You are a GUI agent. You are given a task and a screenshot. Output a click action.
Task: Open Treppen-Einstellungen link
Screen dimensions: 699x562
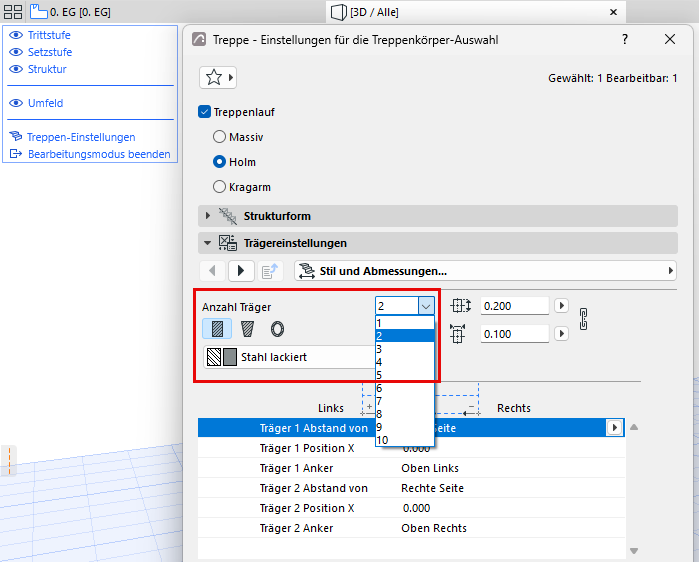(81, 137)
